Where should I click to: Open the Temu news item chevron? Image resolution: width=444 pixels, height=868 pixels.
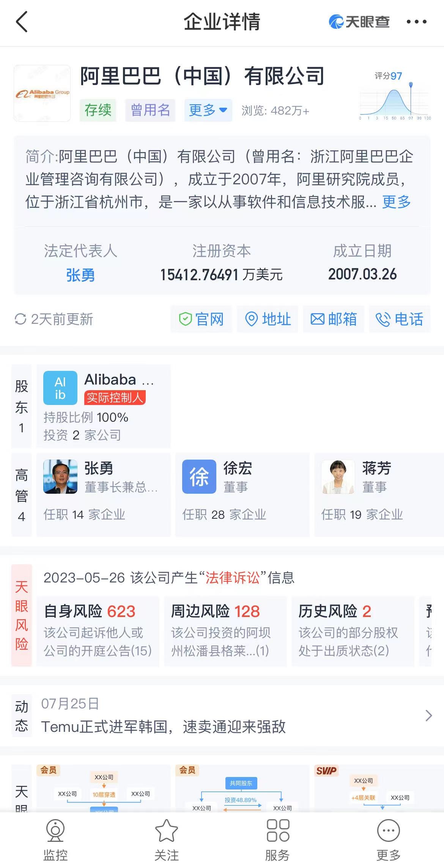pyautogui.click(x=429, y=716)
